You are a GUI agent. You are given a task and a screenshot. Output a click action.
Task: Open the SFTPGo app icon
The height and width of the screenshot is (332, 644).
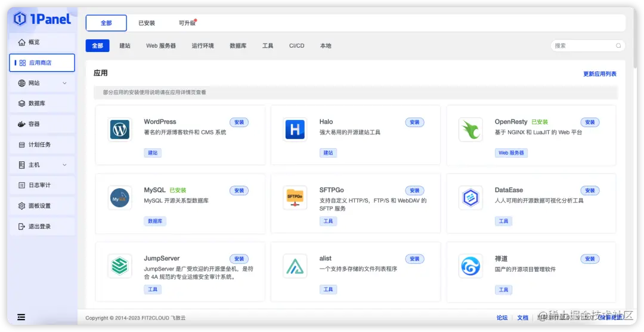295,198
